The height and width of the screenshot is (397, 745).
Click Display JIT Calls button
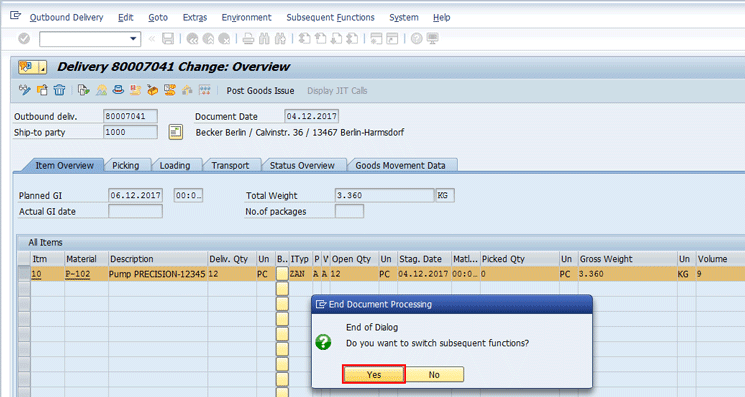[x=337, y=90]
